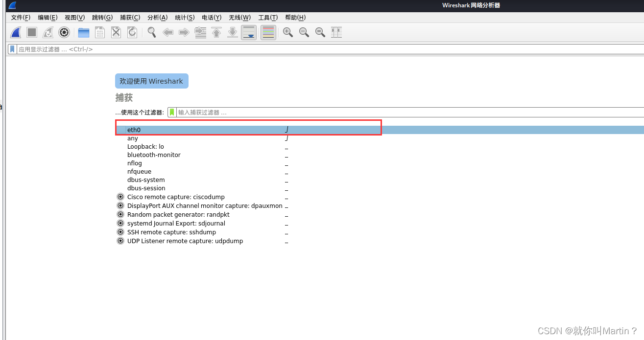The height and width of the screenshot is (340, 644).
Task: Click display filter bookmark icon
Action: click(x=12, y=49)
